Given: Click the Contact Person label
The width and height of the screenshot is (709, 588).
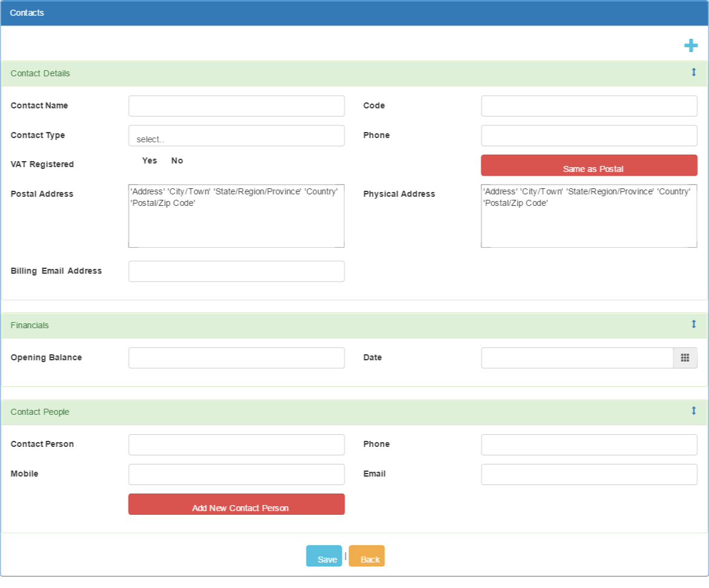Looking at the screenshot, I should tap(42, 444).
